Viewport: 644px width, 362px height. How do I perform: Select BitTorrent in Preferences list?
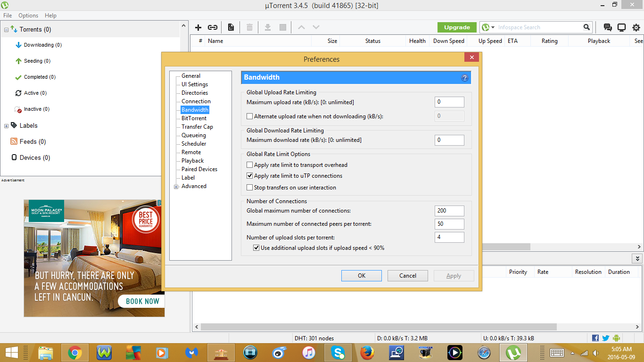194,118
